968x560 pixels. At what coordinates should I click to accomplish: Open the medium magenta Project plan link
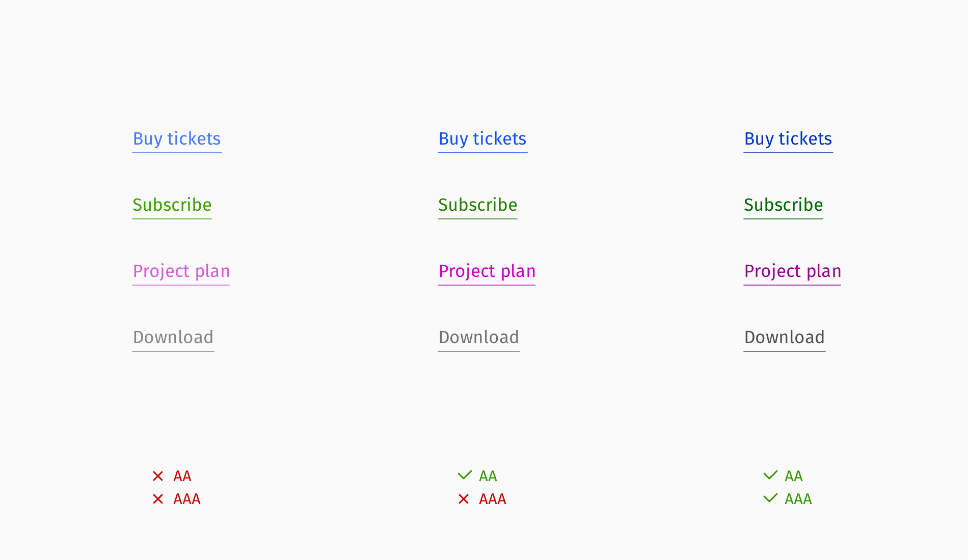487,271
